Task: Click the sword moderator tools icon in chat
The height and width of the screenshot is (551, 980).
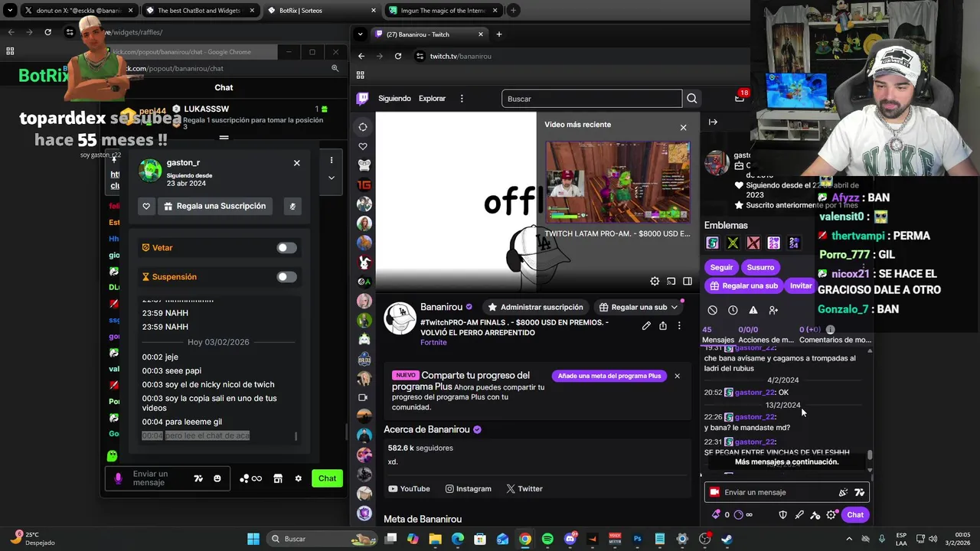Action: pyautogui.click(x=799, y=515)
